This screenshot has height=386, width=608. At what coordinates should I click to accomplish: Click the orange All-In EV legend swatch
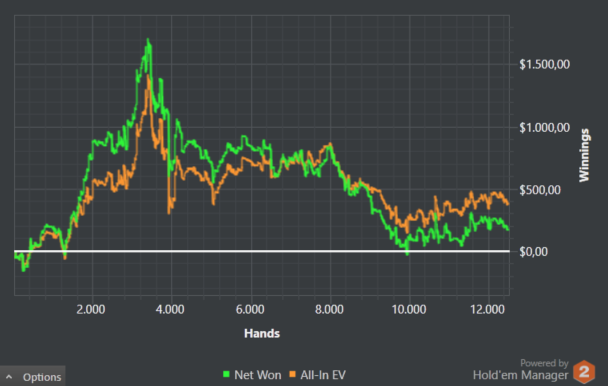pyautogui.click(x=292, y=374)
